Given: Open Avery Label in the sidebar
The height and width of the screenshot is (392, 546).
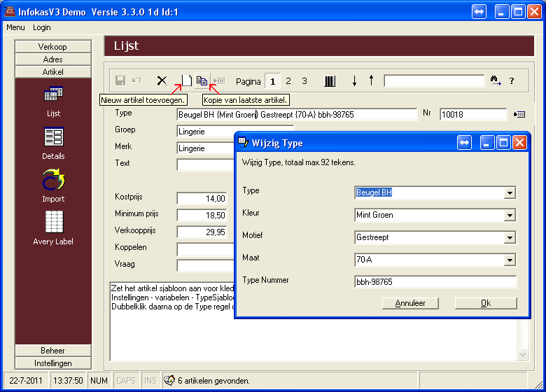Looking at the screenshot, I should coord(53,228).
